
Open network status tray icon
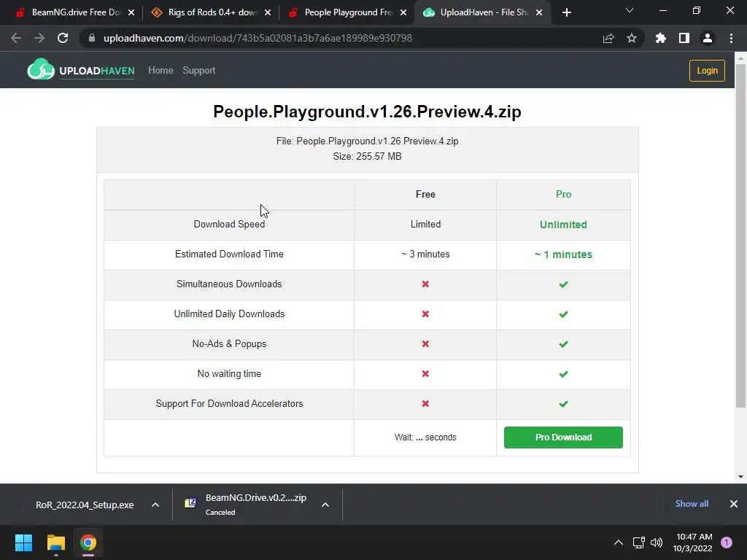pyautogui.click(x=638, y=542)
